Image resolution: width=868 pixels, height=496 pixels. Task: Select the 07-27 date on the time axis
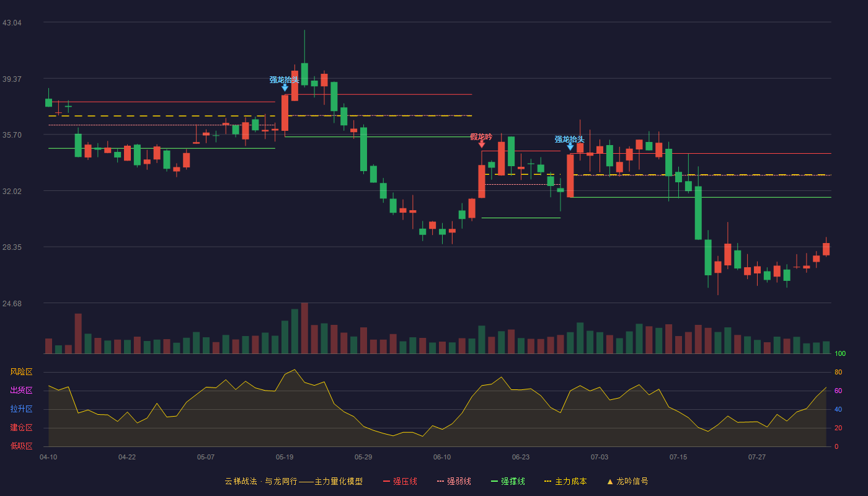pos(757,457)
